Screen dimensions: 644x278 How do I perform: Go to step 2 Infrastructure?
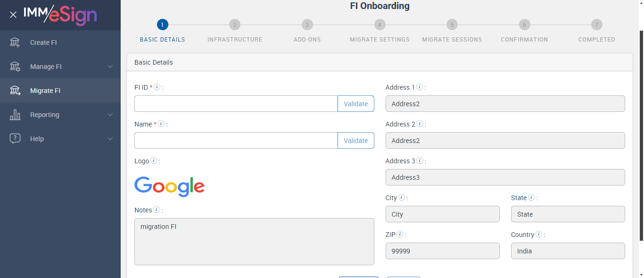coord(235,25)
